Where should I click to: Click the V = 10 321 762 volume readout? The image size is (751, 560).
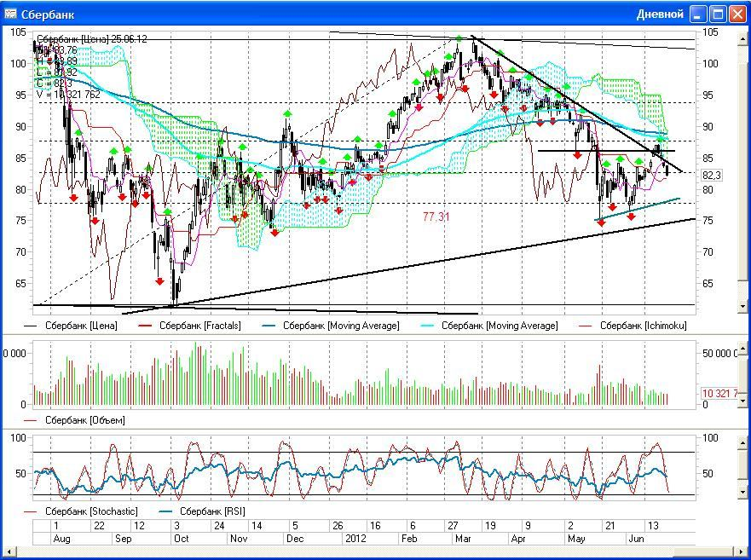click(68, 95)
